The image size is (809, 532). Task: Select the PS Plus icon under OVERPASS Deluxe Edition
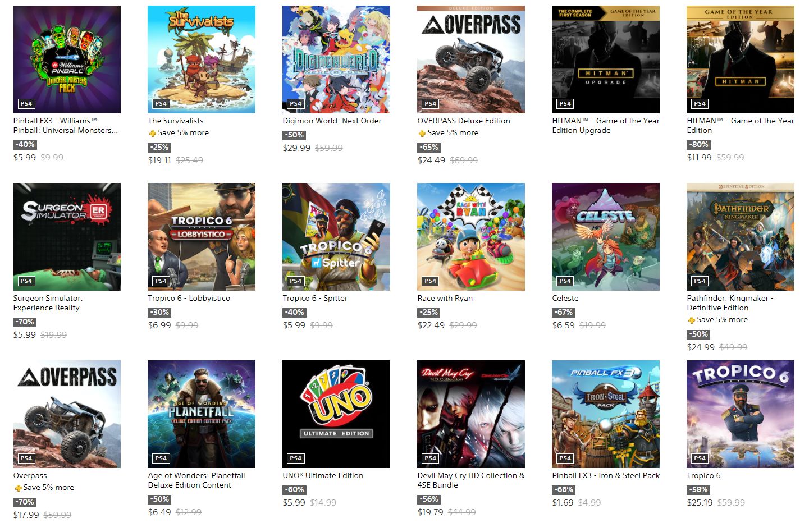pyautogui.click(x=422, y=134)
